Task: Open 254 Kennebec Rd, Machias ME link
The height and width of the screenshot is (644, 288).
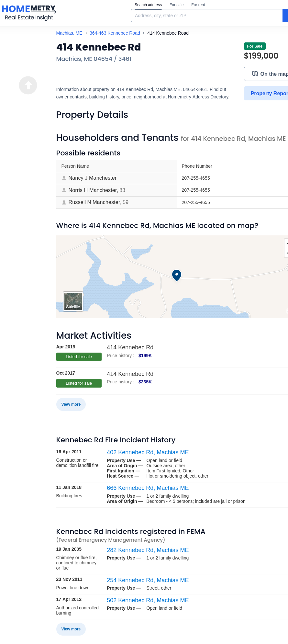Action: [x=148, y=580]
